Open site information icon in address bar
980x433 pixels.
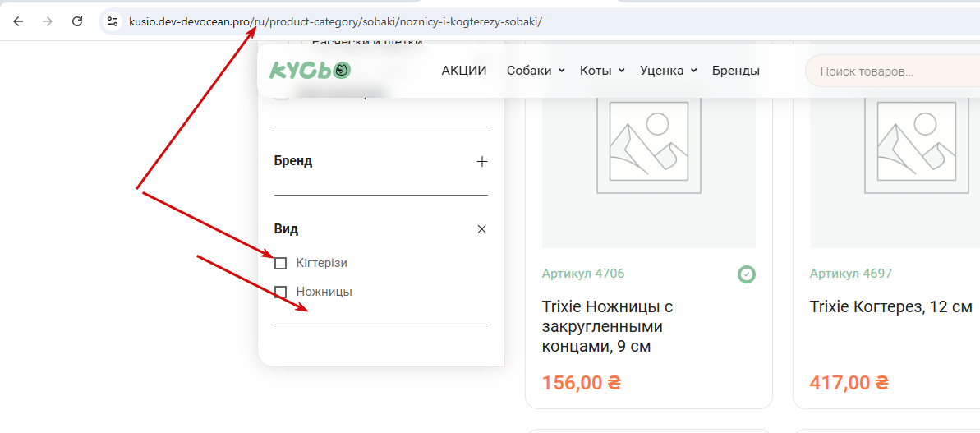click(x=113, y=21)
